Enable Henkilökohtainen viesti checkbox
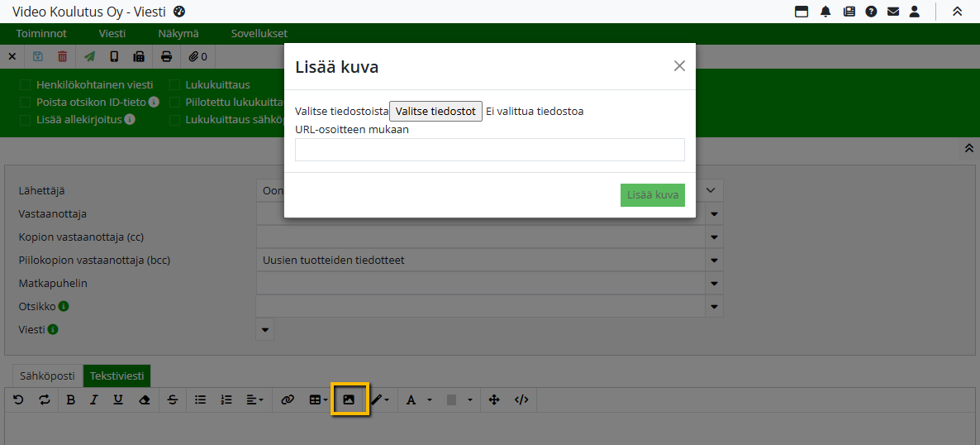This screenshot has width=980, height=445. [26, 84]
